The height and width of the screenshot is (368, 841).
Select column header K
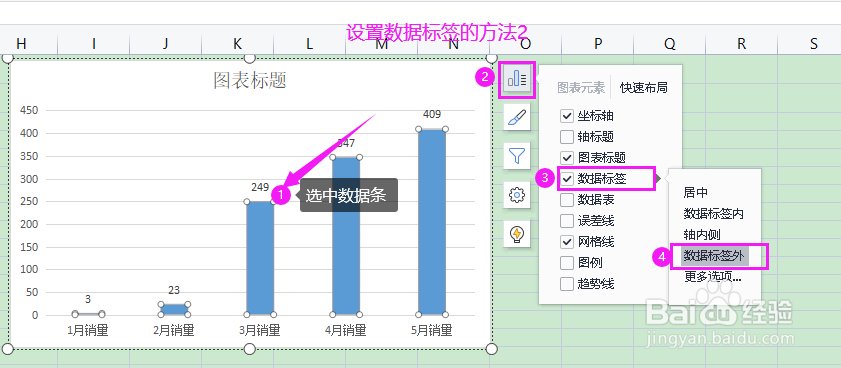[238, 43]
